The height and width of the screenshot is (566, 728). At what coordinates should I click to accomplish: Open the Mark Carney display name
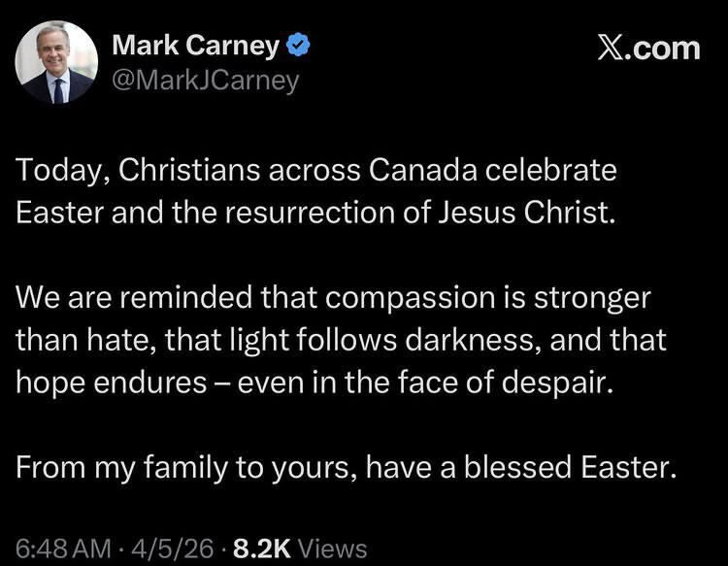click(196, 45)
